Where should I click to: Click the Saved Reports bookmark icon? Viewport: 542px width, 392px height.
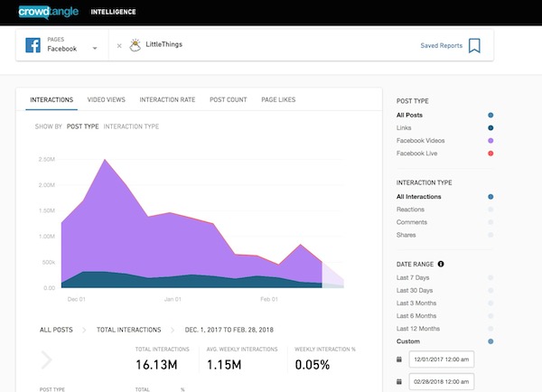coord(474,45)
